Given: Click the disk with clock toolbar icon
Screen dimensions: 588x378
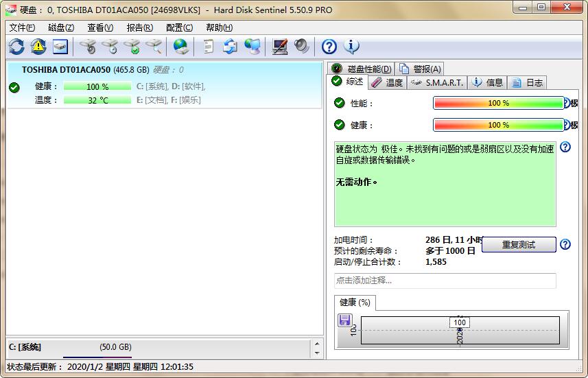Looking at the screenshot, I should (x=110, y=47).
